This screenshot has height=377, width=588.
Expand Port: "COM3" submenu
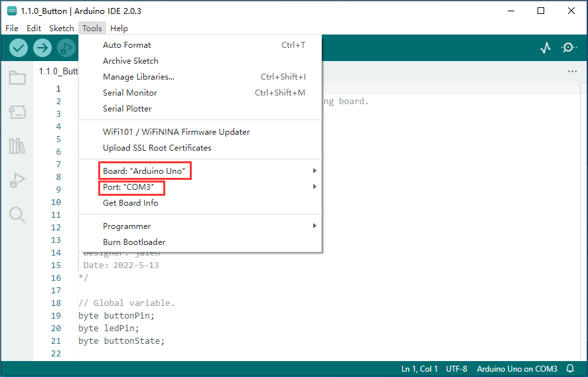pyautogui.click(x=200, y=187)
